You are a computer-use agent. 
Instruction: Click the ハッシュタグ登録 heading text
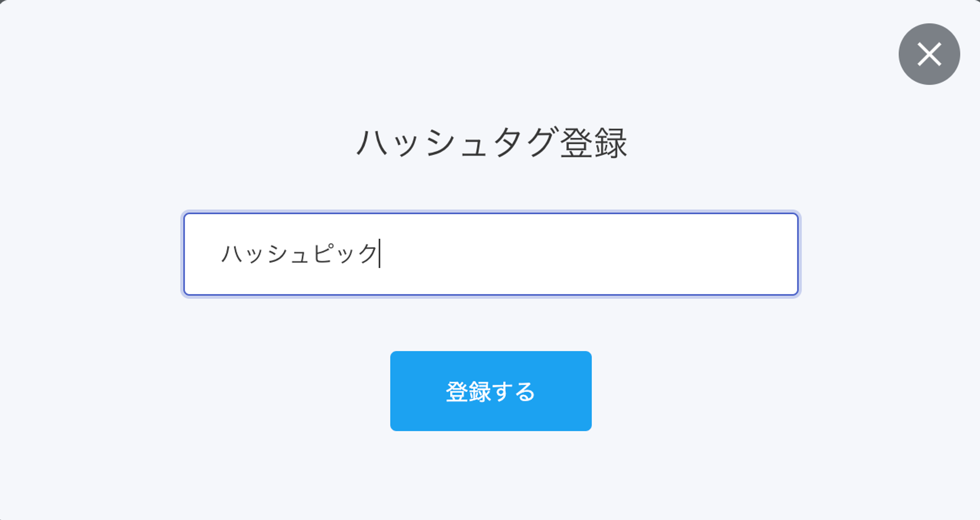[491, 143]
